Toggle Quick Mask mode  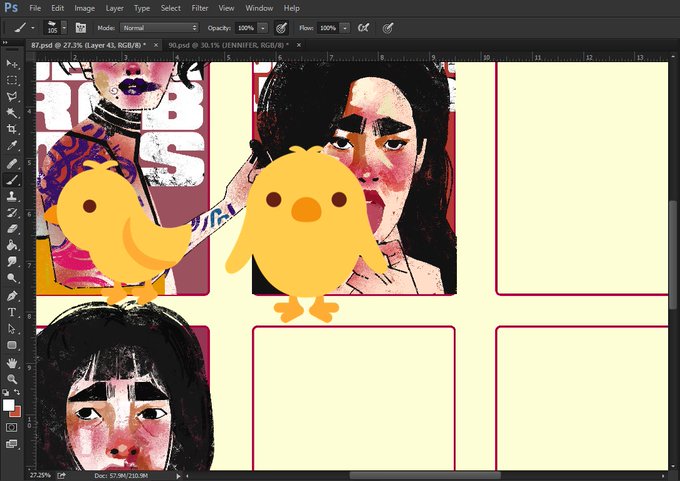[12, 427]
